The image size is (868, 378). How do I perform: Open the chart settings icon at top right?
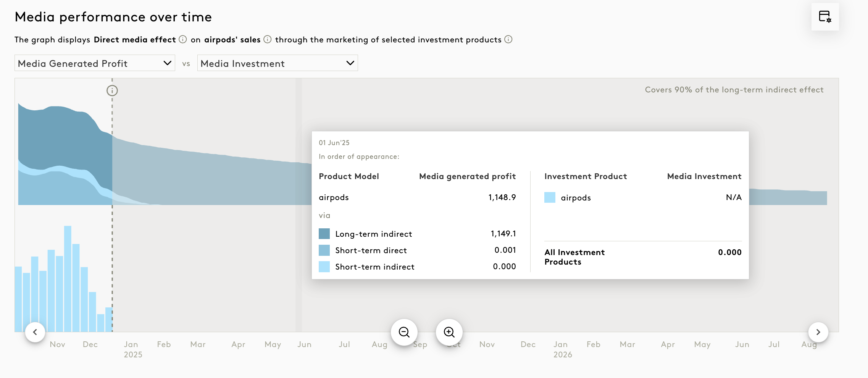click(x=825, y=17)
